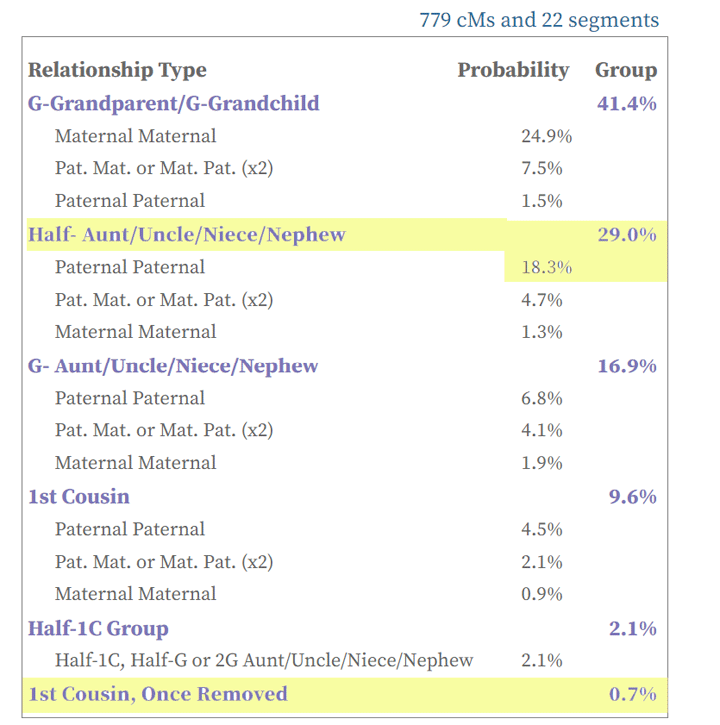Open the Half-1C Group heading
Screen dimensions: 720x725
tap(98, 628)
